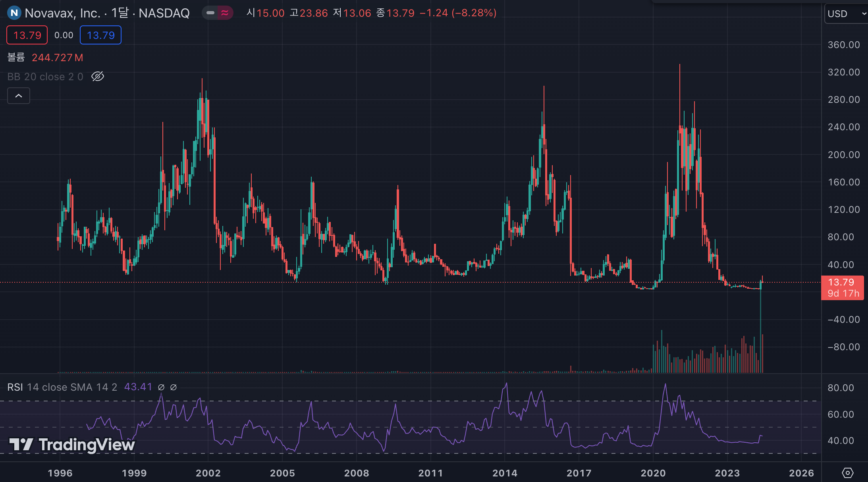Open chart settings gear at bottom right

[x=847, y=472]
